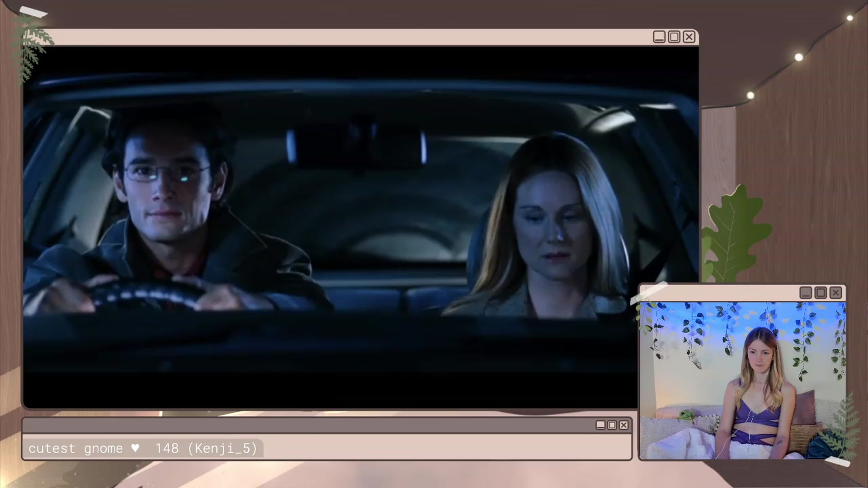The image size is (868, 488).
Task: Maximize the webcam window
Action: (x=821, y=293)
